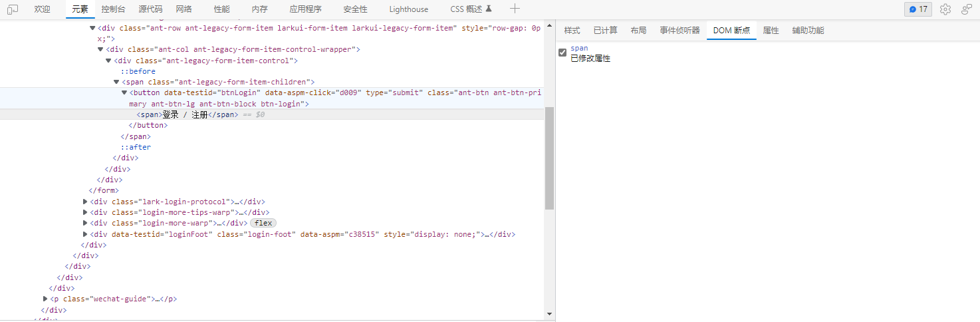Click the scrollbar down arrow in elements panel
The height and width of the screenshot is (322, 980).
[x=549, y=314]
